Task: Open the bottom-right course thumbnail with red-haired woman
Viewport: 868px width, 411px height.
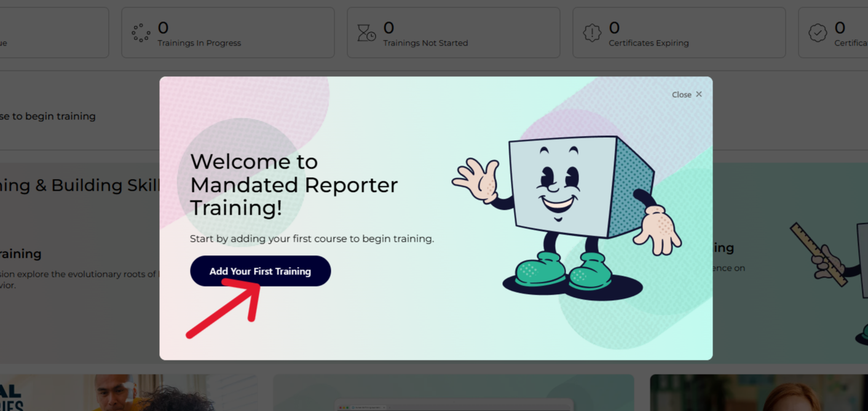Action: (759, 393)
